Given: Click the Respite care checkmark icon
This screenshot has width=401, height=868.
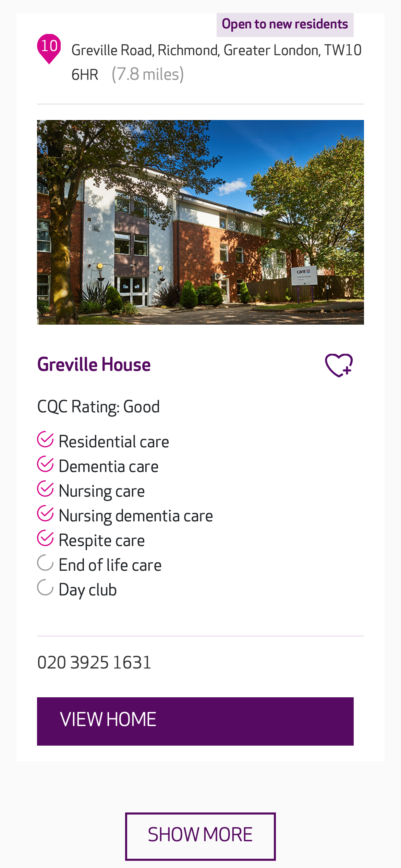Looking at the screenshot, I should [45, 539].
